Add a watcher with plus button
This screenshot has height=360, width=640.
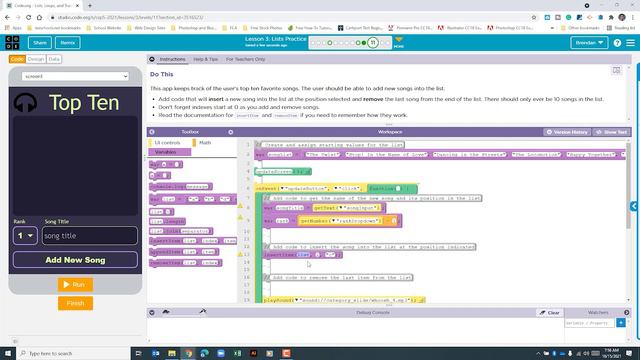coord(621,323)
